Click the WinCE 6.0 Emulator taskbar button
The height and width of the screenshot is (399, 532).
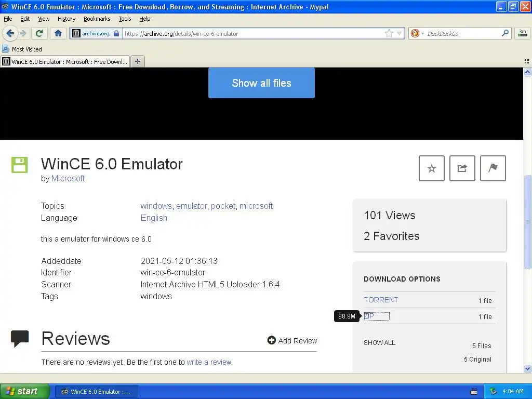(96, 392)
